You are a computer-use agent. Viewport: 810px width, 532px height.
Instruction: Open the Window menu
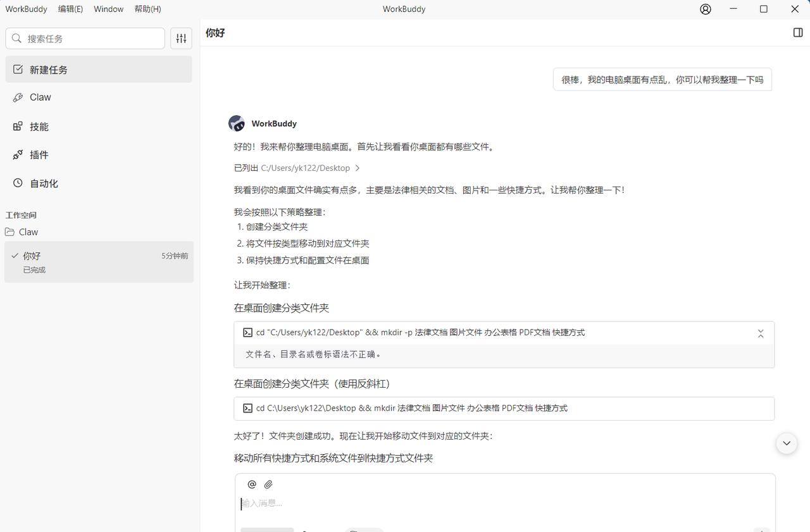[108, 9]
